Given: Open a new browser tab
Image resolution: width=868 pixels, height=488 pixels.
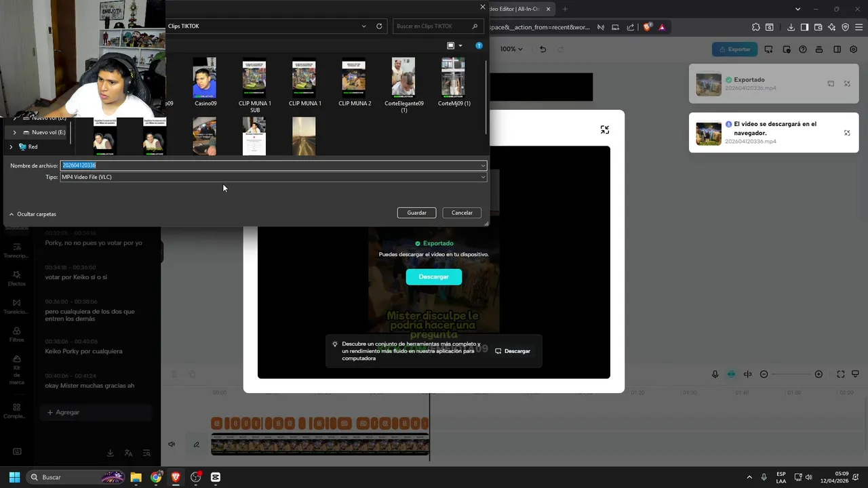Looking at the screenshot, I should 565,9.
